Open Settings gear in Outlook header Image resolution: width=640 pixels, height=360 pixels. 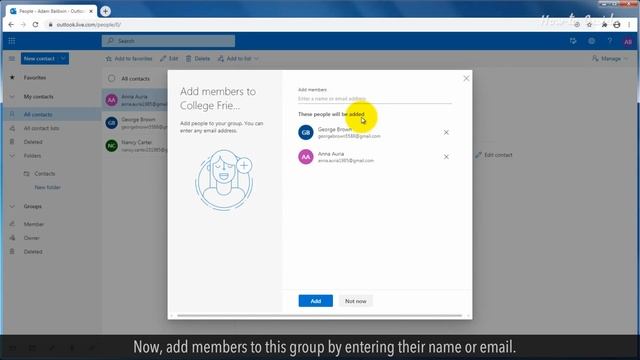591,41
